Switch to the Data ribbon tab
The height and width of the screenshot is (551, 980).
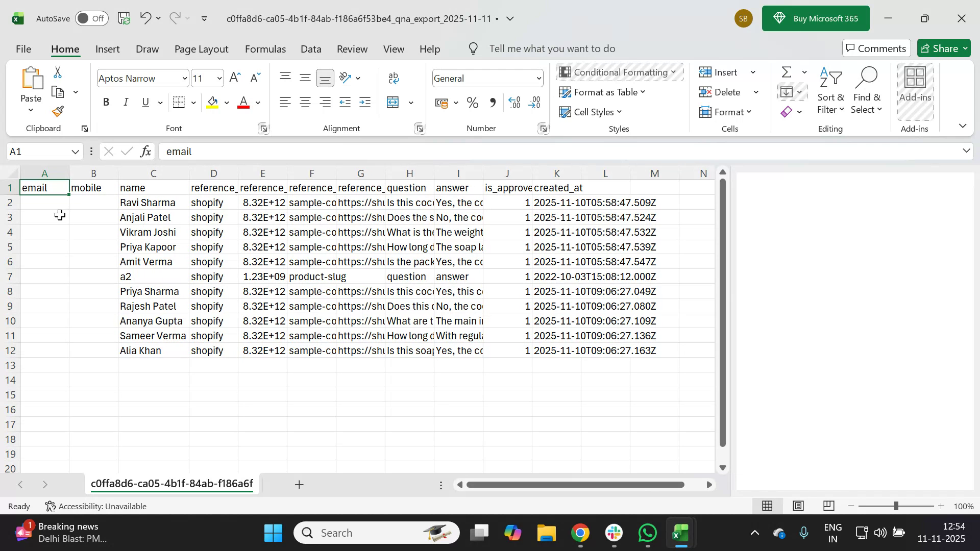pyautogui.click(x=311, y=48)
